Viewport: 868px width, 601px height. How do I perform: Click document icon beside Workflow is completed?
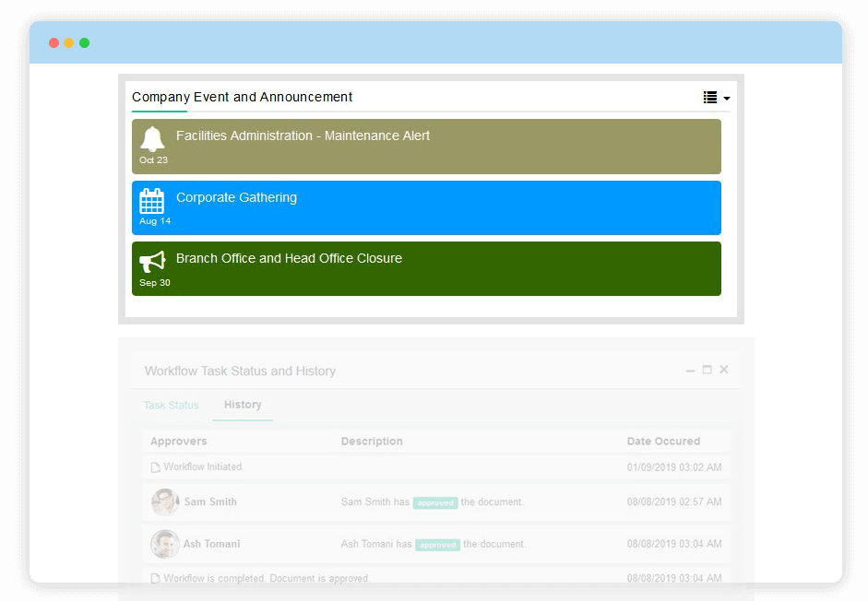coord(155,579)
